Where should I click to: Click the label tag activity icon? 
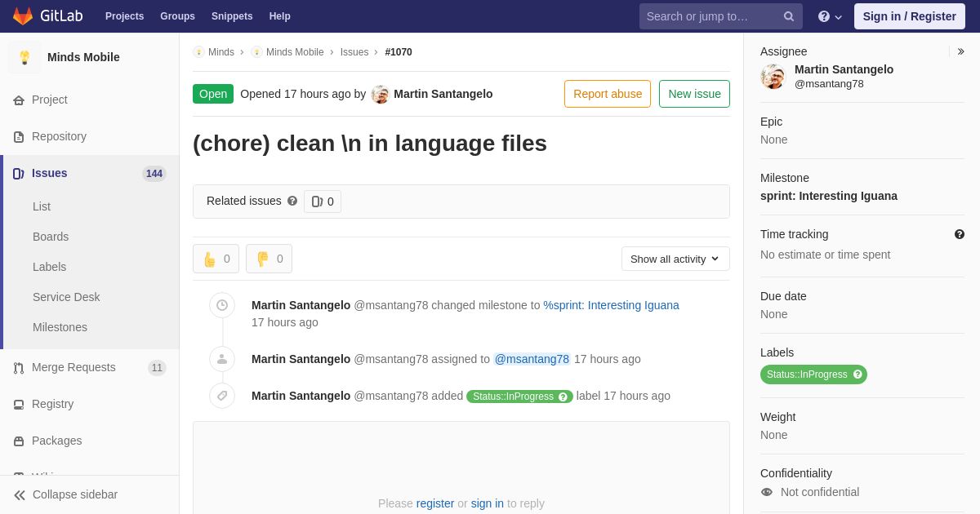coord(222,396)
